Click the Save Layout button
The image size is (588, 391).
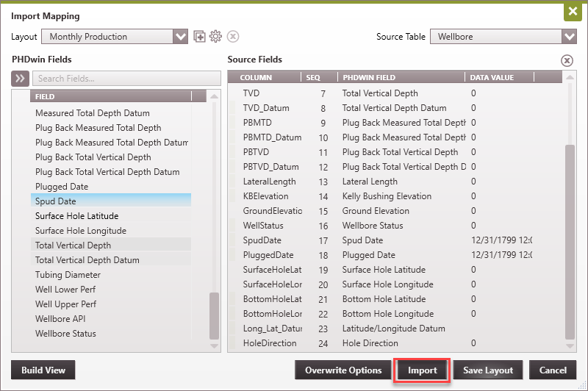pyautogui.click(x=488, y=370)
